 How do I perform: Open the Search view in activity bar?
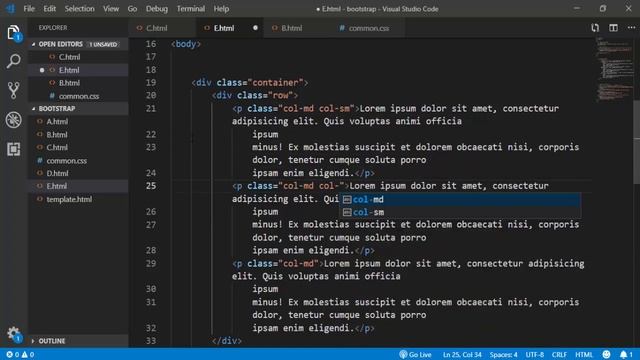tap(13, 61)
